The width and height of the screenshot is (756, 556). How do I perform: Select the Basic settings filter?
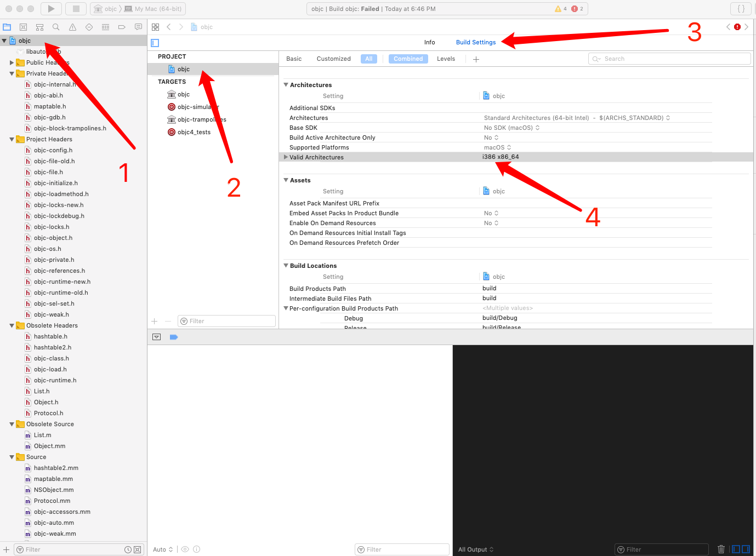[294, 59]
